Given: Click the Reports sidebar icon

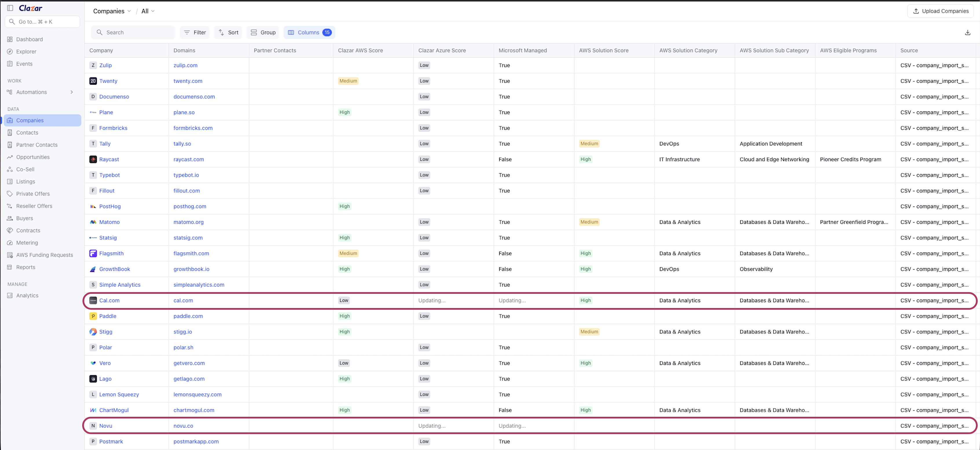Looking at the screenshot, I should point(10,267).
